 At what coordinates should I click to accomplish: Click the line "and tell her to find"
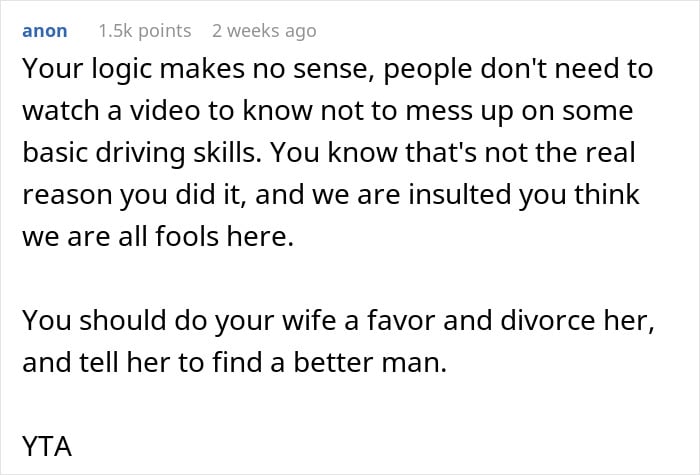(234, 362)
